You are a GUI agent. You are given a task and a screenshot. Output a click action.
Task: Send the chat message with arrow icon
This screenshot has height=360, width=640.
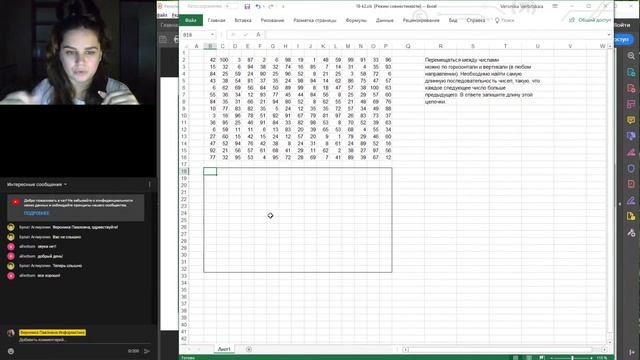point(147,351)
